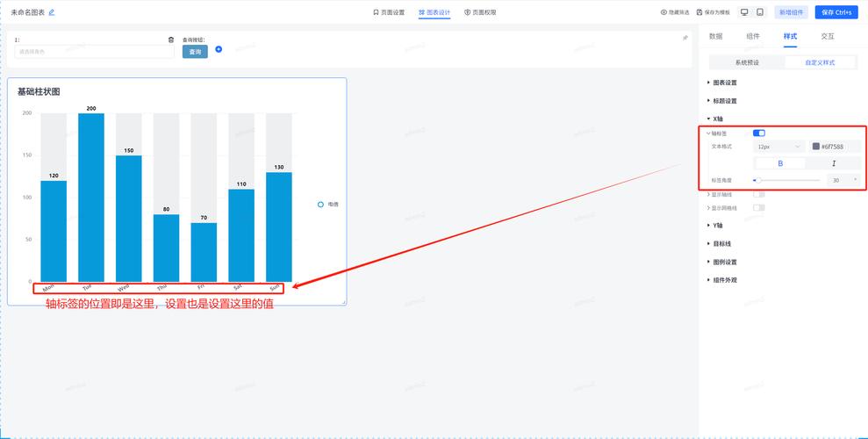Click the pencil icon to rename 未命名图表
Screen dimensions: 868x439
click(x=52, y=12)
